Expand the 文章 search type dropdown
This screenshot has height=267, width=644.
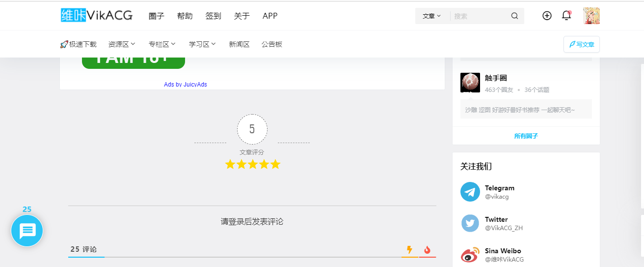point(432,16)
